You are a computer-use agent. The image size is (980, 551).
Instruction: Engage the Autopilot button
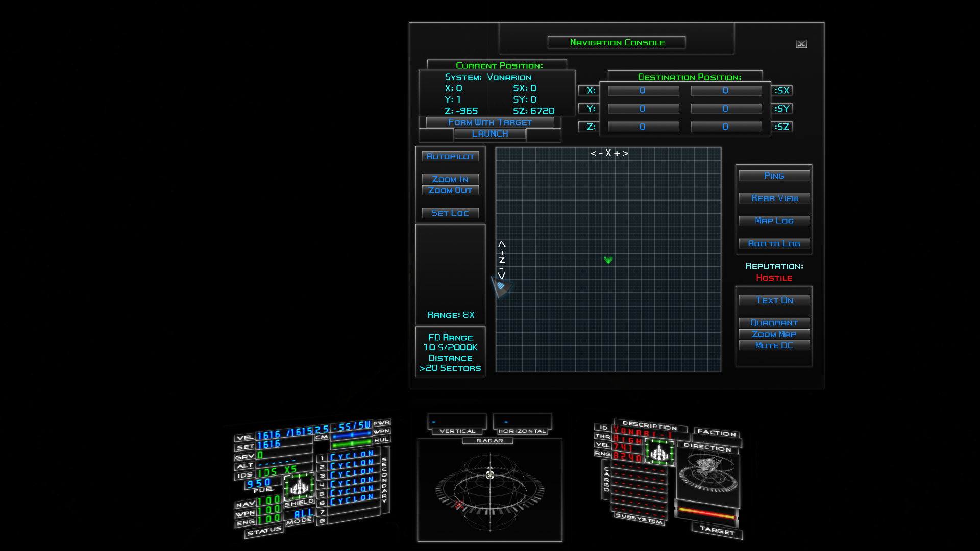(x=450, y=156)
